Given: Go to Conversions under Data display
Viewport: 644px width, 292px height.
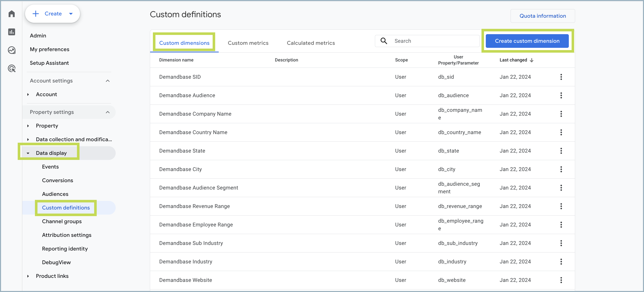Looking at the screenshot, I should (x=57, y=180).
